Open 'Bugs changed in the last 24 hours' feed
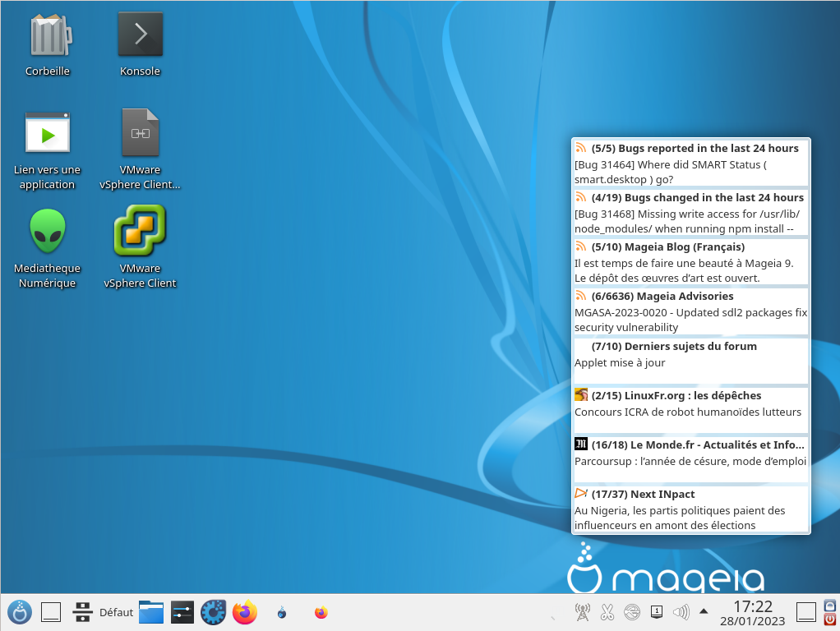840x631 pixels. (x=698, y=198)
